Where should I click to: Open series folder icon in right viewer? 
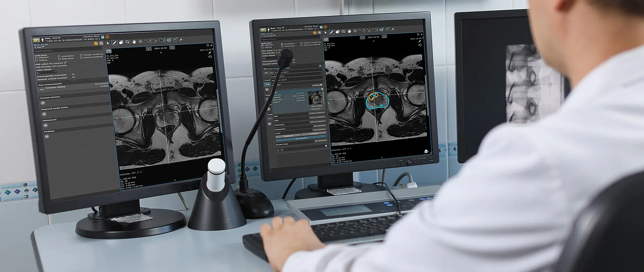[326, 39]
